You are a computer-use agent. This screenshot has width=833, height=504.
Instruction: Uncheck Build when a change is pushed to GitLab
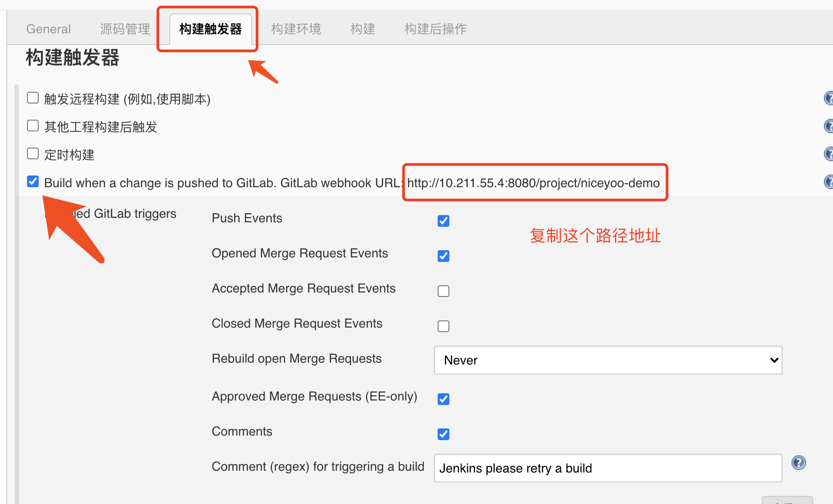pyautogui.click(x=33, y=181)
